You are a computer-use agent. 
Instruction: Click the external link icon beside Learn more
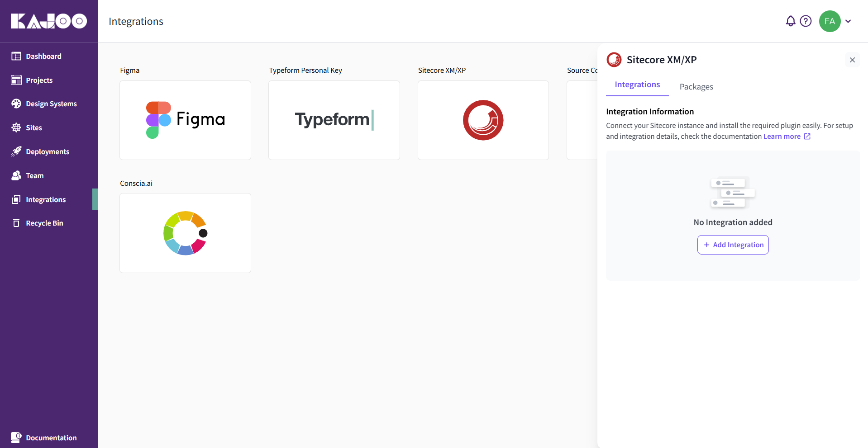point(807,137)
